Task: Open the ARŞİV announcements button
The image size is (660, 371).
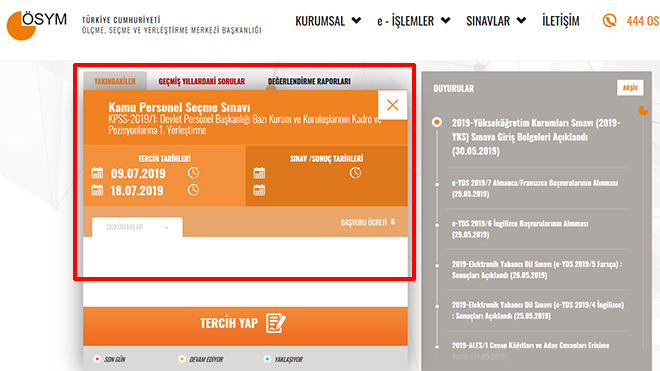Action: tap(630, 88)
